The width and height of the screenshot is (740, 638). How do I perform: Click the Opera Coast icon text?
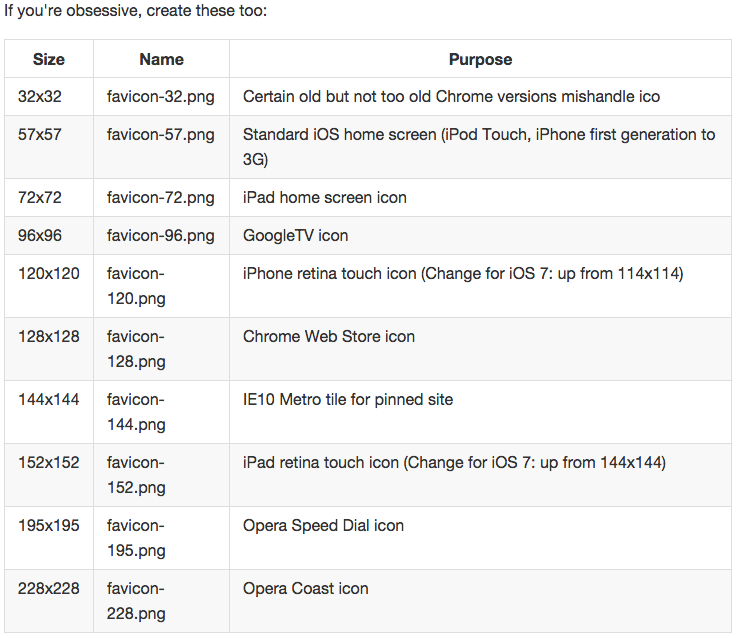[306, 589]
